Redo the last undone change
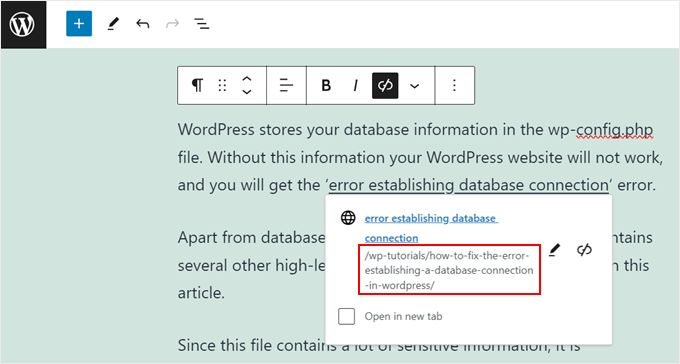The image size is (680, 364). point(173,23)
